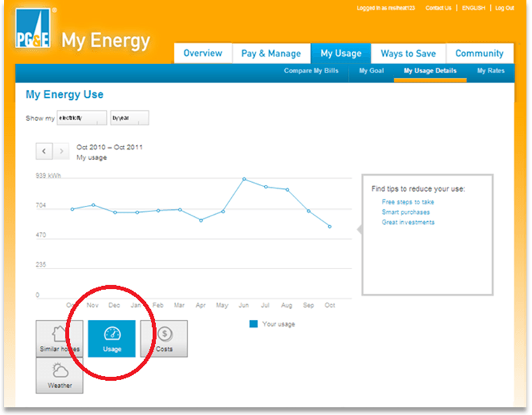Go to previous period with left arrow

tap(44, 151)
